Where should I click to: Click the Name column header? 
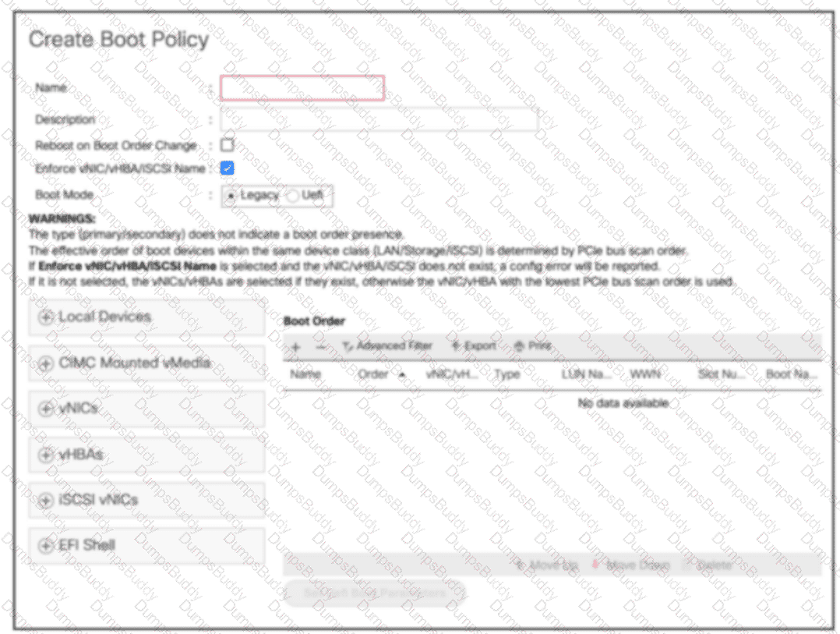click(305, 374)
